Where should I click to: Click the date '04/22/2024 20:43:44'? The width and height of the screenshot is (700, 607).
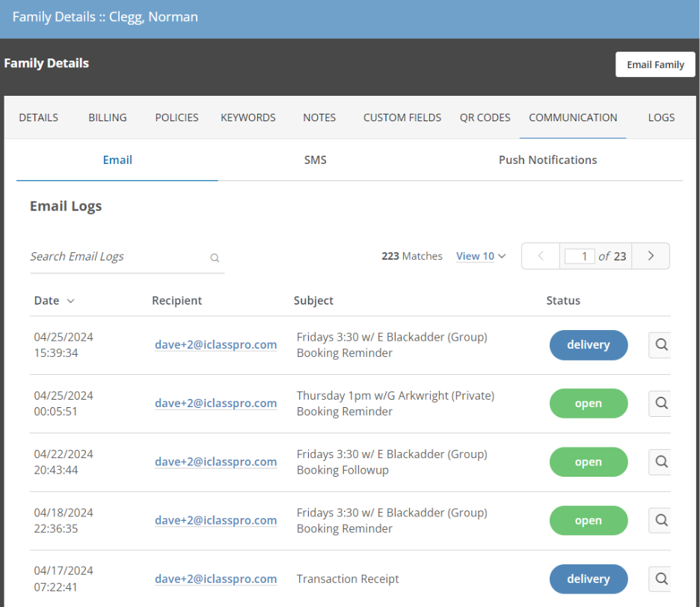64,462
